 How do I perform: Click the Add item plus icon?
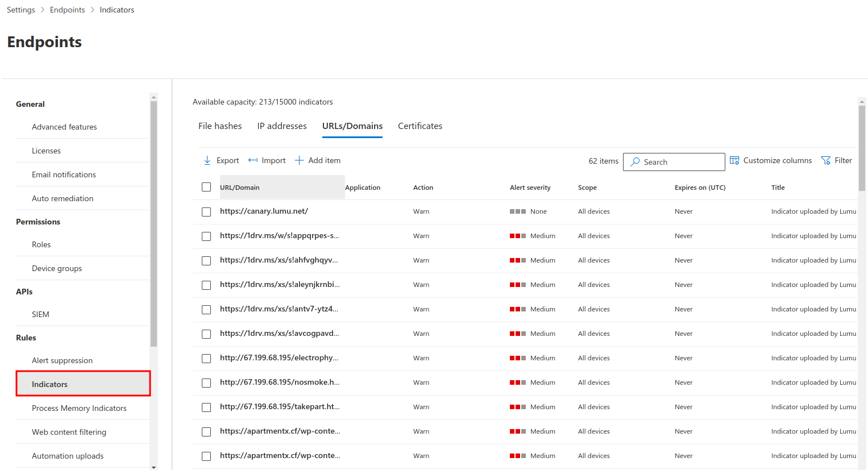(299, 161)
